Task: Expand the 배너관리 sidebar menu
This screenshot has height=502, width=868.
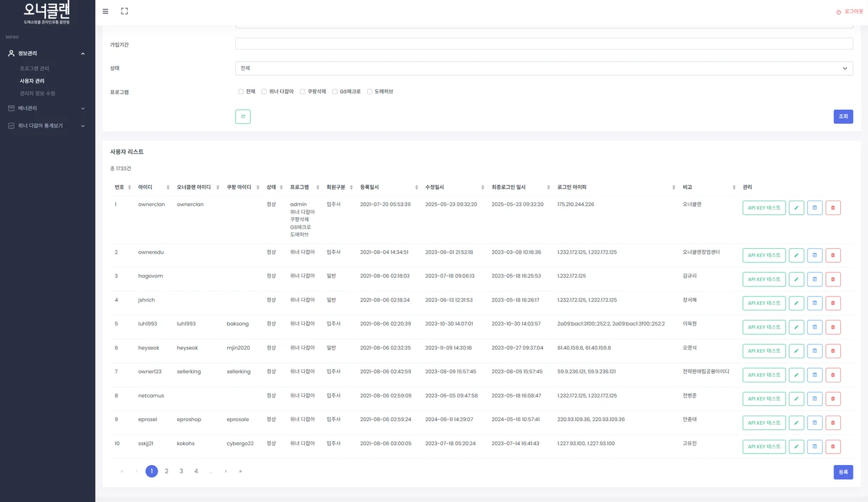Action: click(x=46, y=108)
